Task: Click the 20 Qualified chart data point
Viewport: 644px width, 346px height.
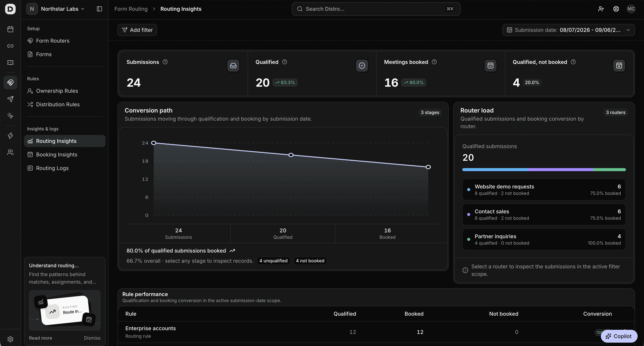Action: [291, 155]
